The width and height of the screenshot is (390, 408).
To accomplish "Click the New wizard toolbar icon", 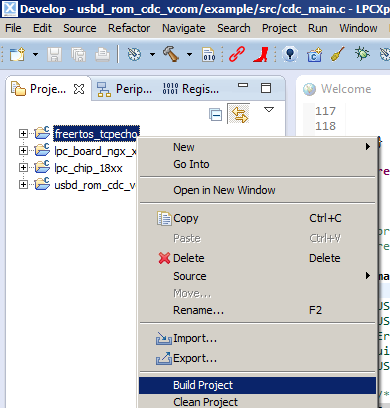I will (17, 54).
